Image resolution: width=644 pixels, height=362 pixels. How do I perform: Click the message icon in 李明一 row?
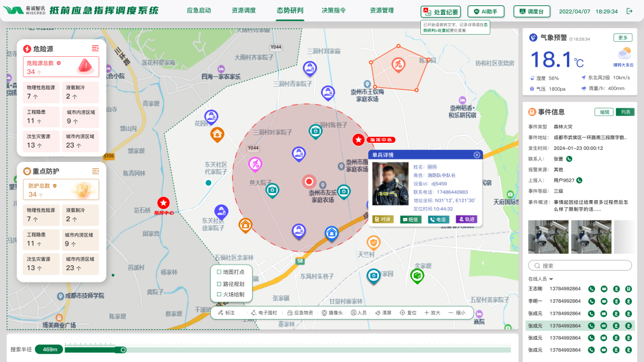604,301
